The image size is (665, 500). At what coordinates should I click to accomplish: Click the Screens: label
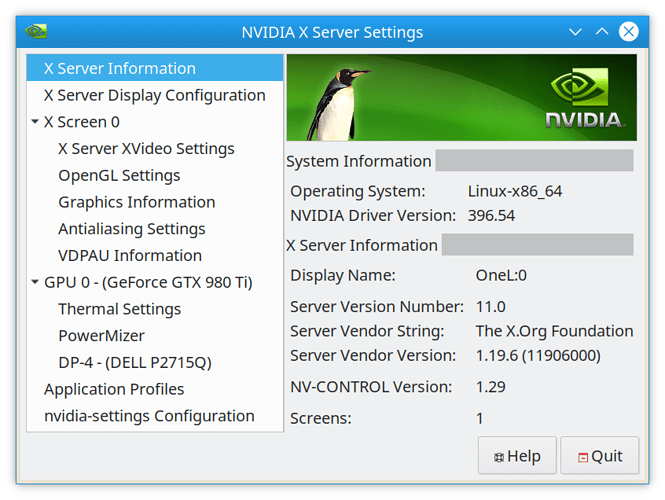(x=321, y=419)
